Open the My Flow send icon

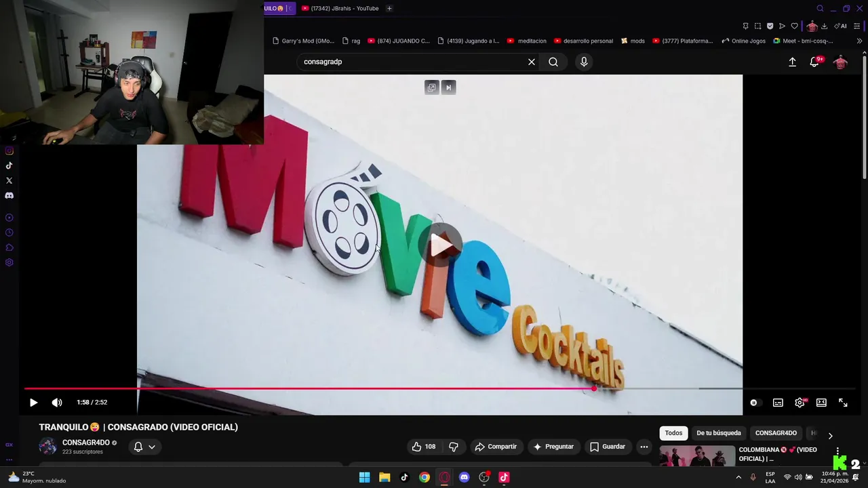coord(782,26)
